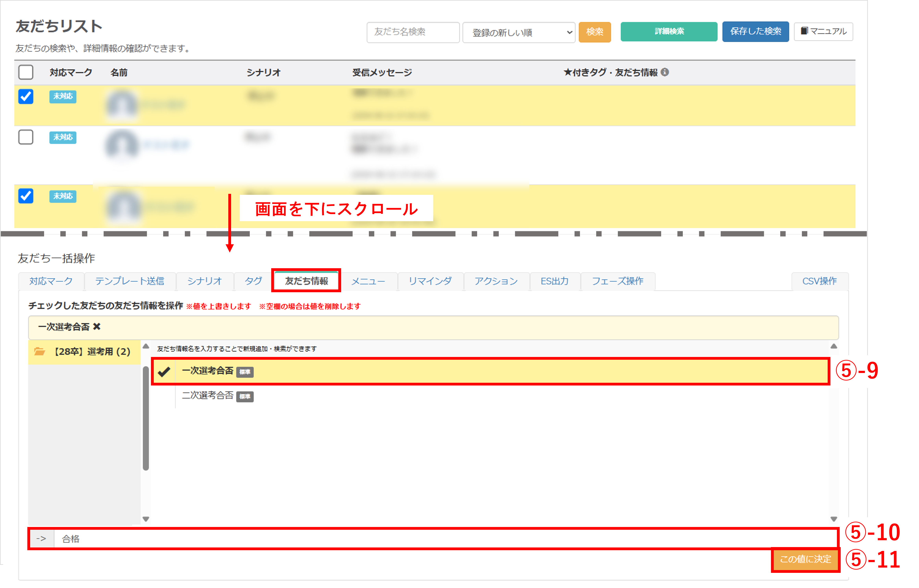Open the マニュアル manual link

(x=823, y=31)
